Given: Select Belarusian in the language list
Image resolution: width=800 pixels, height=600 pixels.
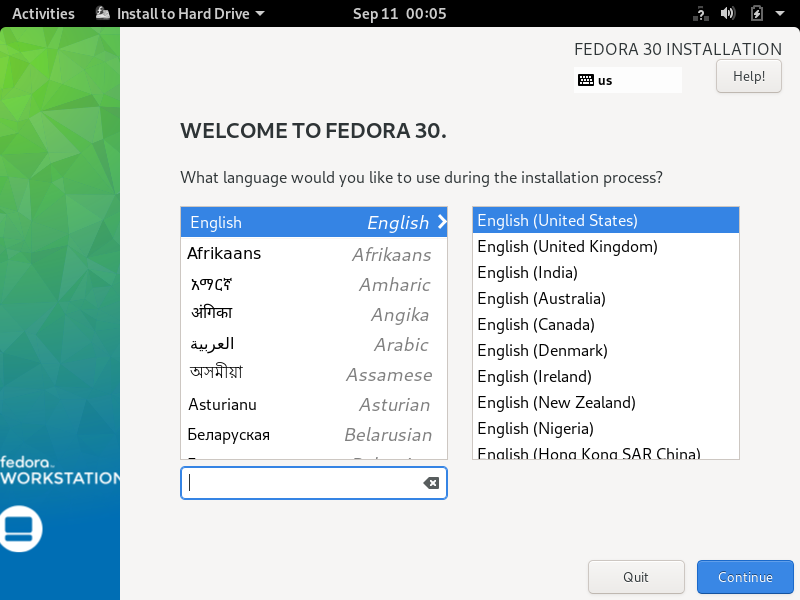Looking at the screenshot, I should click(314, 434).
